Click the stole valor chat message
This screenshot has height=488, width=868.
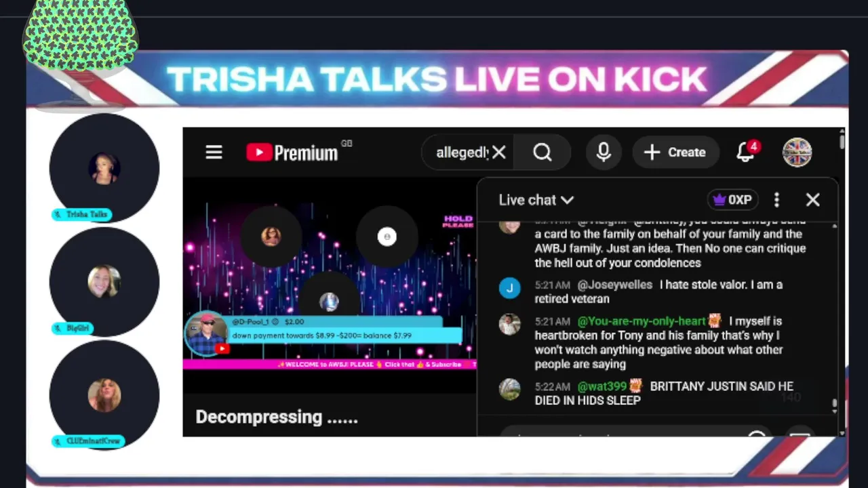pyautogui.click(x=658, y=291)
